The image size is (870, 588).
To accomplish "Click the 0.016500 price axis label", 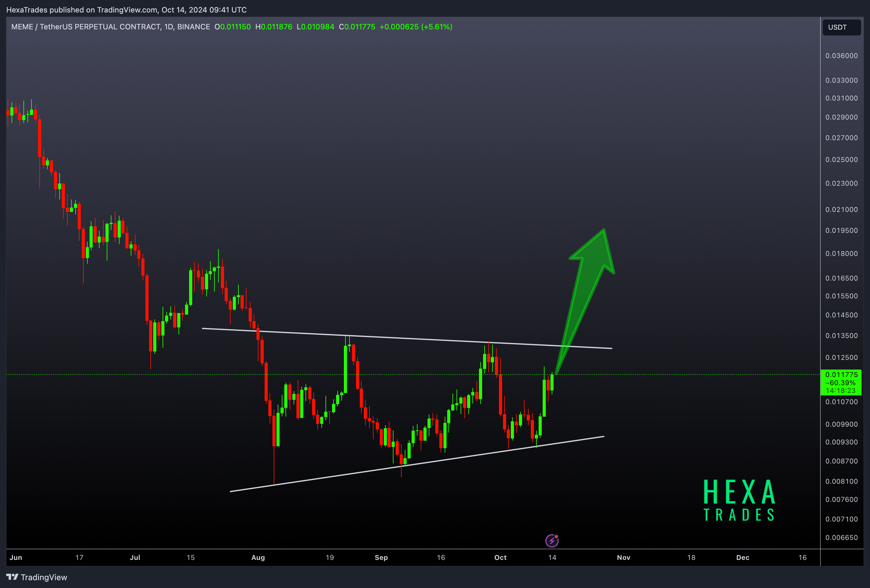I will pos(842,278).
